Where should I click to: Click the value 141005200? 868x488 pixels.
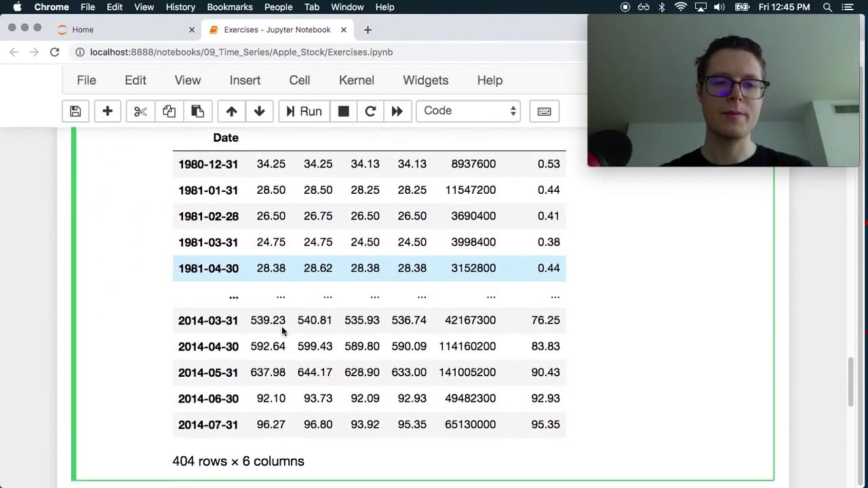click(467, 372)
